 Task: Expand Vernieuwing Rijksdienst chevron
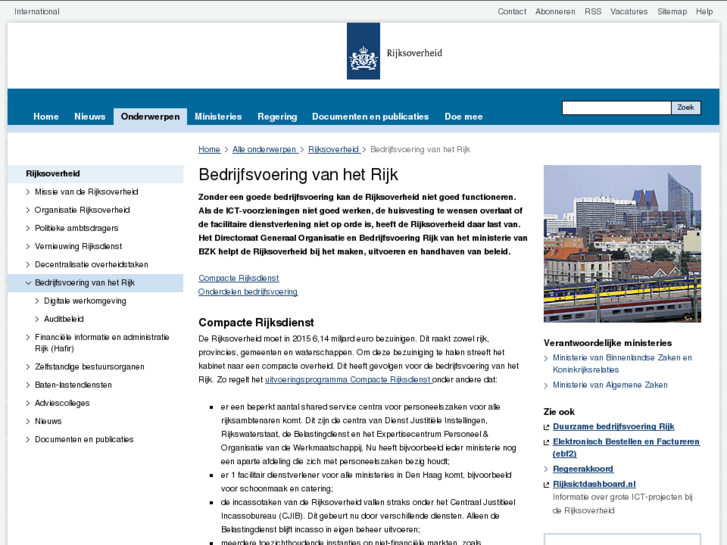pyautogui.click(x=28, y=246)
